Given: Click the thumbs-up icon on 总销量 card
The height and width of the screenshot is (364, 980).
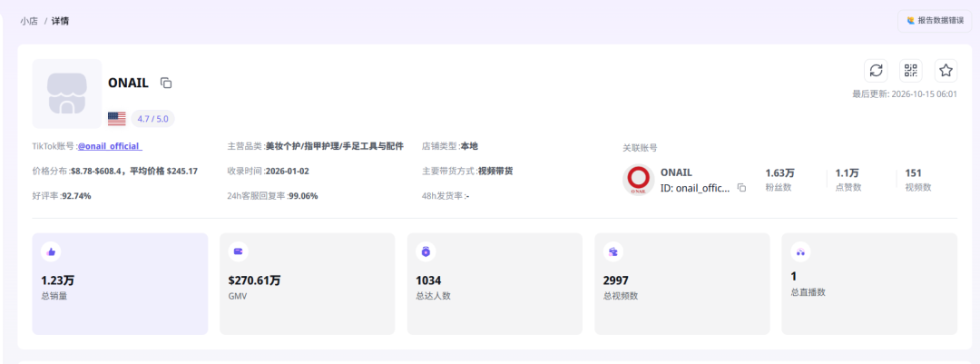Looking at the screenshot, I should click(x=51, y=251).
